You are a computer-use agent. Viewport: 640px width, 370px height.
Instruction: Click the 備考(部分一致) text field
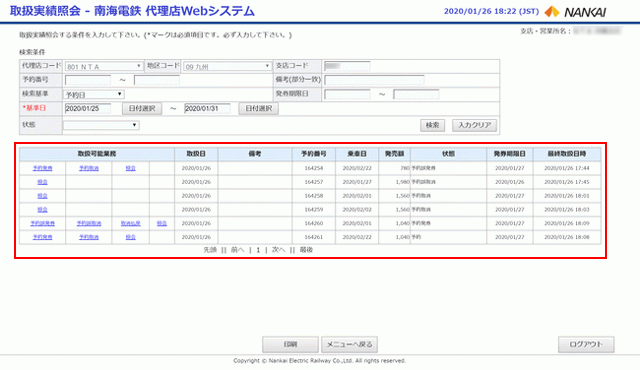click(x=374, y=80)
